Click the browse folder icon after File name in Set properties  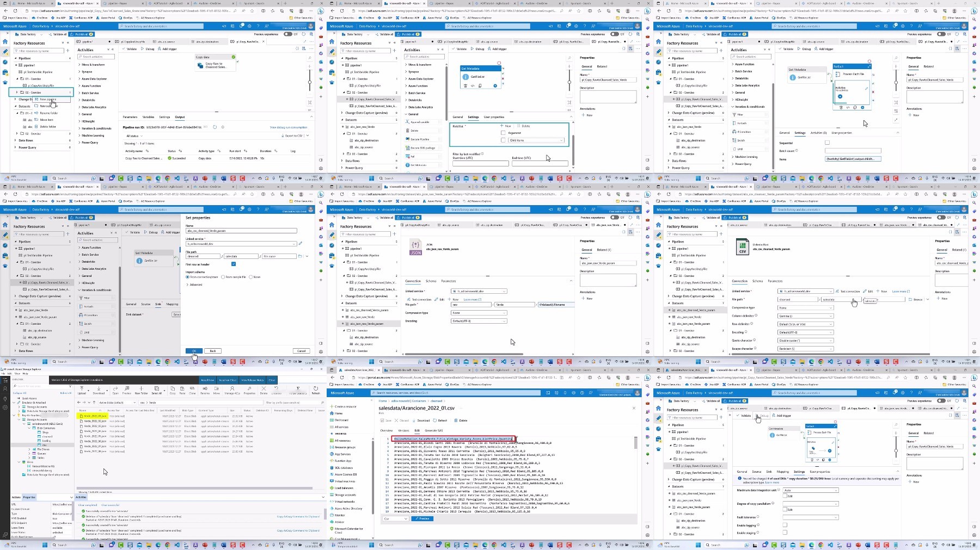coord(300,256)
